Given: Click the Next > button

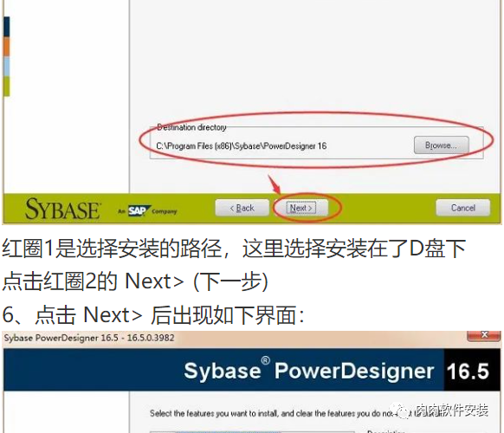Looking at the screenshot, I should 300,208.
